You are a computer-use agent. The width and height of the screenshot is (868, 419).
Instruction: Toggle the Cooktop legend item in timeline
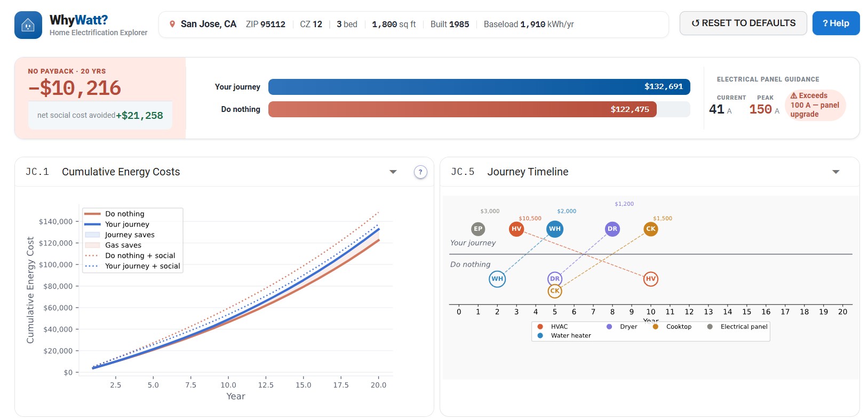coord(672,327)
